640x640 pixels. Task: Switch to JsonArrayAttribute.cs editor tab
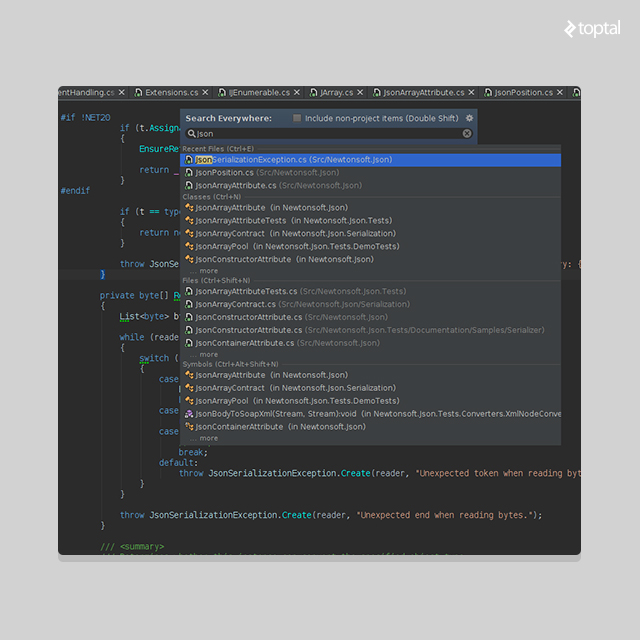click(x=424, y=93)
